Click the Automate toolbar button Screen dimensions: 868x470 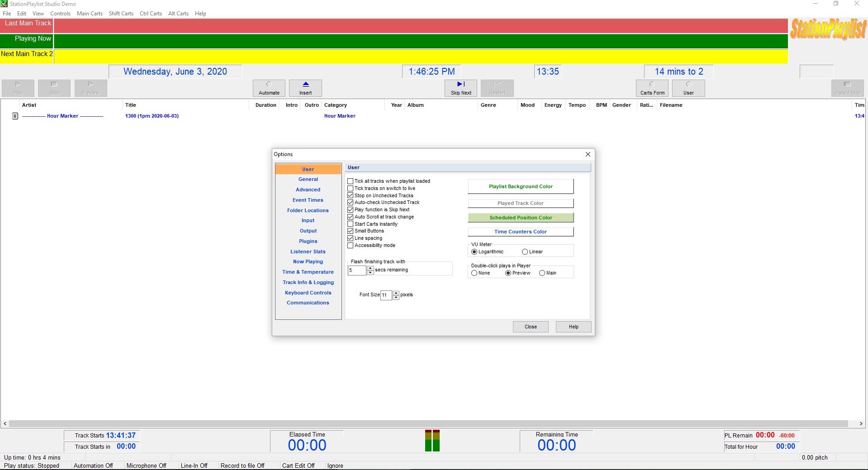click(x=269, y=88)
